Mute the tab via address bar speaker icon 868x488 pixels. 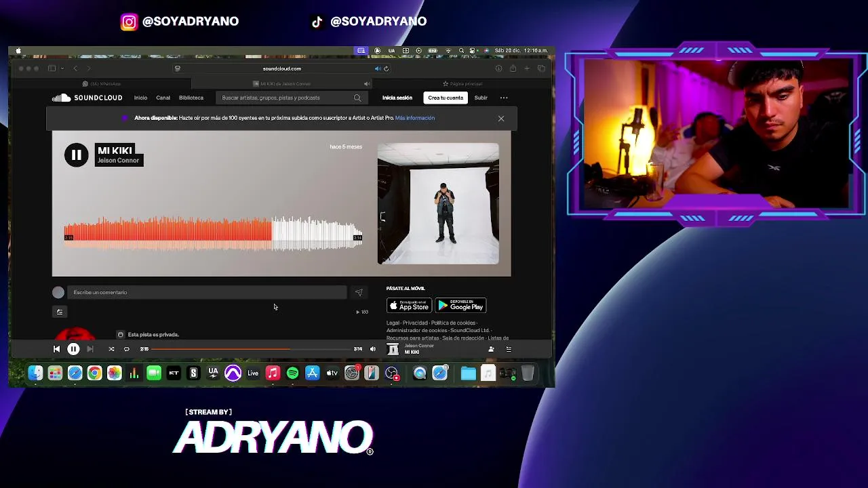point(378,68)
